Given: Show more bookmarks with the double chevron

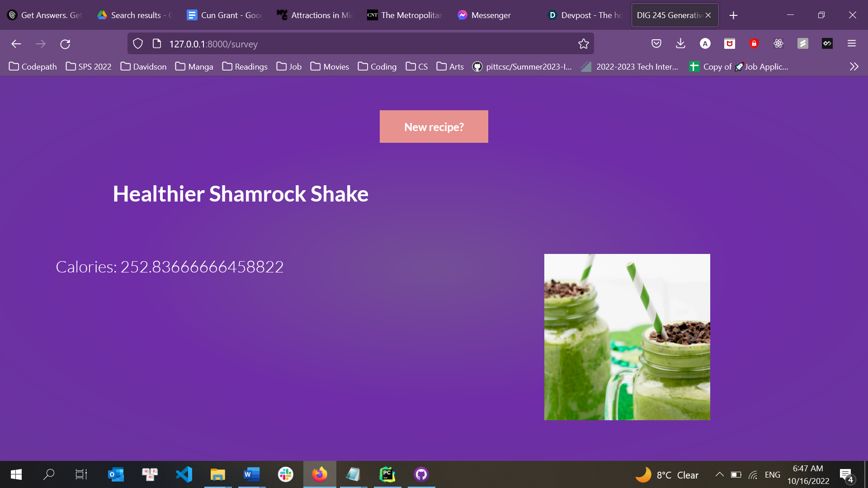Looking at the screenshot, I should (x=854, y=66).
